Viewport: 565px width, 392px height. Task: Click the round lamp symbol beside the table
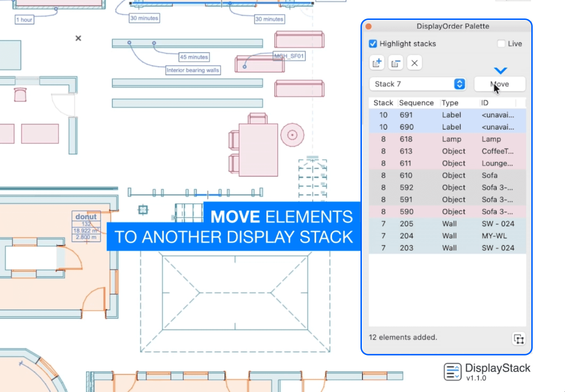click(x=292, y=135)
